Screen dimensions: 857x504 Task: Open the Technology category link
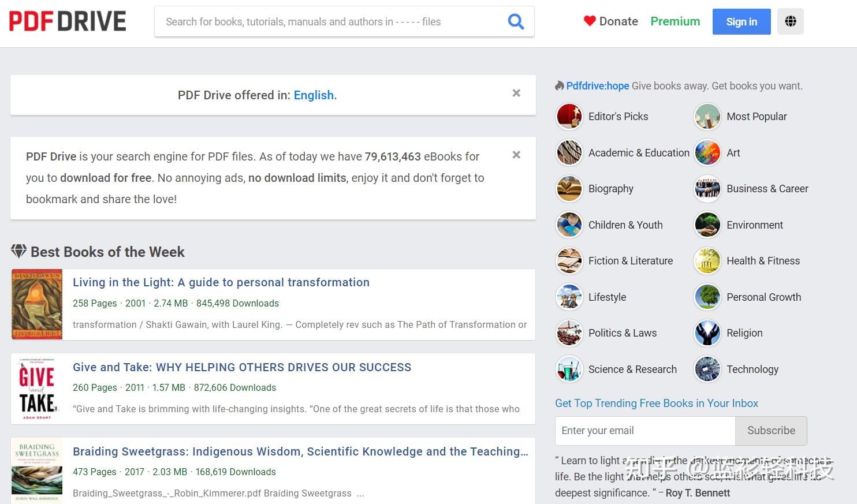(752, 369)
